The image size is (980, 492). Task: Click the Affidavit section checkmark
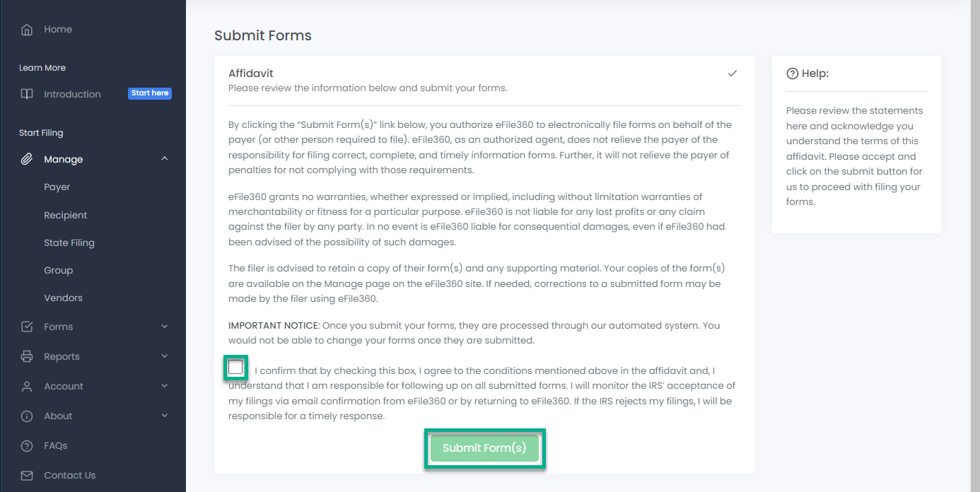733,74
